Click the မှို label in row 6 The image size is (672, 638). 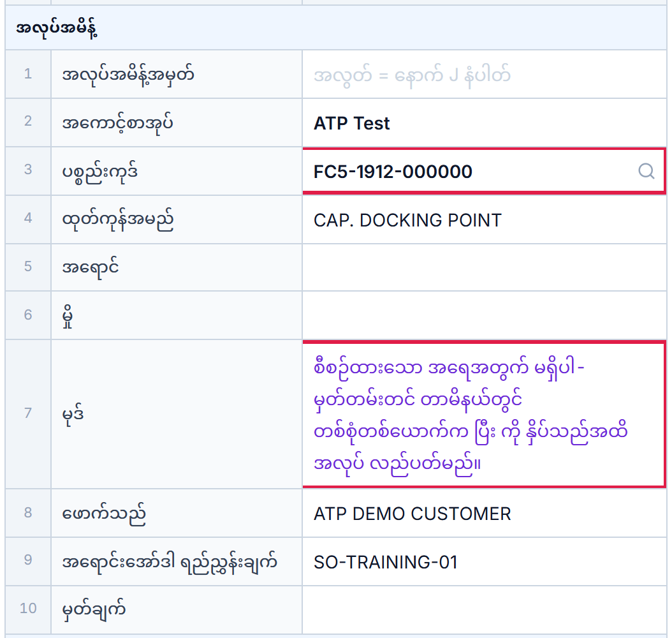[x=68, y=316]
